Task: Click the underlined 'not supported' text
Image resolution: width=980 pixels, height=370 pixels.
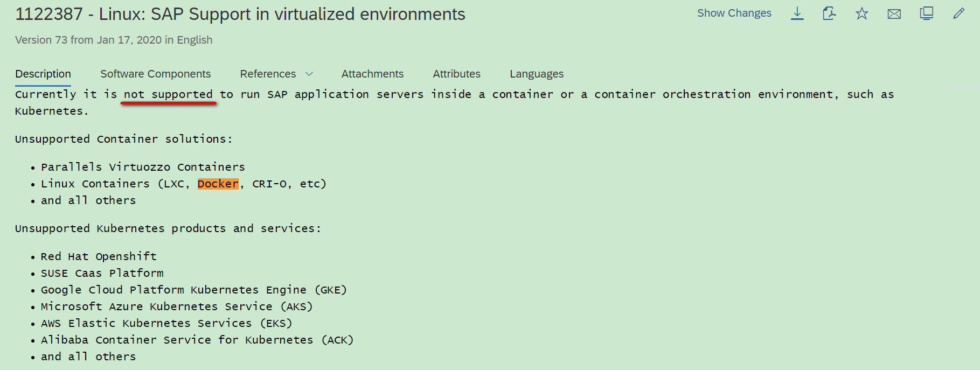Action: point(168,95)
